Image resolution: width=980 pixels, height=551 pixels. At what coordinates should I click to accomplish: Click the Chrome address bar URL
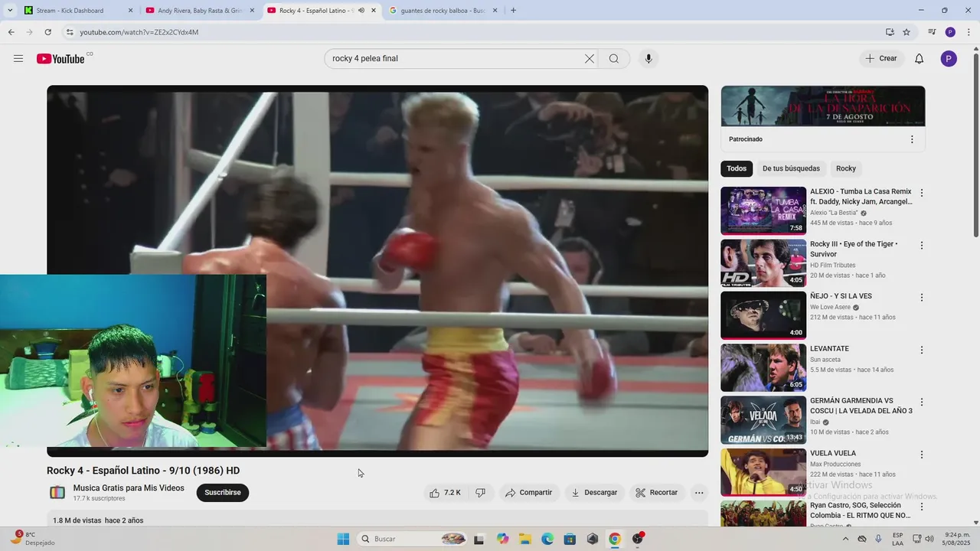pyautogui.click(x=139, y=32)
